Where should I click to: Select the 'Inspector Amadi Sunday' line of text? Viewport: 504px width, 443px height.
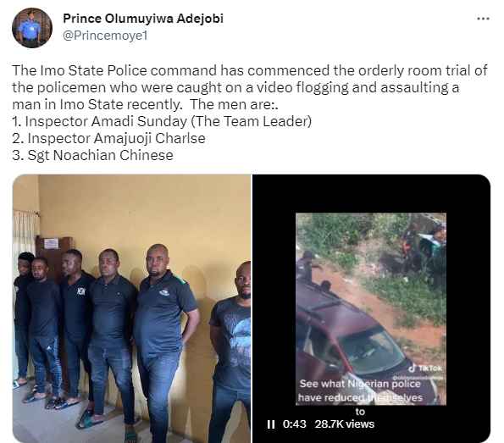pos(162,121)
